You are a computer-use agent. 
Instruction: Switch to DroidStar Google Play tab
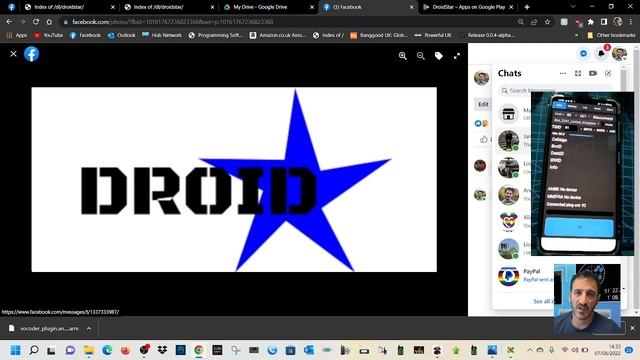(x=468, y=7)
